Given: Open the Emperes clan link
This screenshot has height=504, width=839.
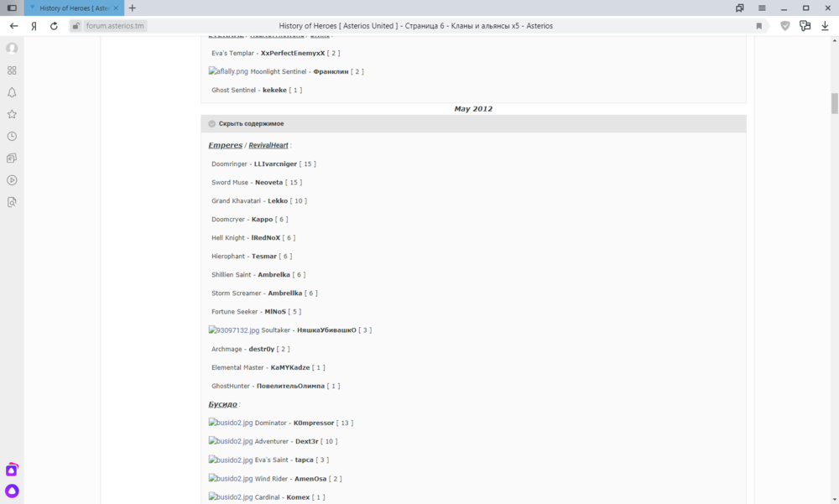Looking at the screenshot, I should [x=225, y=145].
